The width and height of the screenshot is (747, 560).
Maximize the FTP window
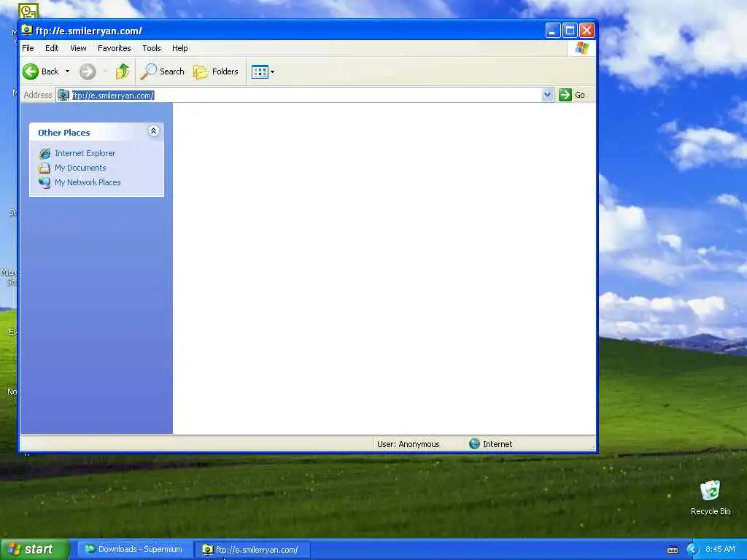pyautogui.click(x=570, y=31)
